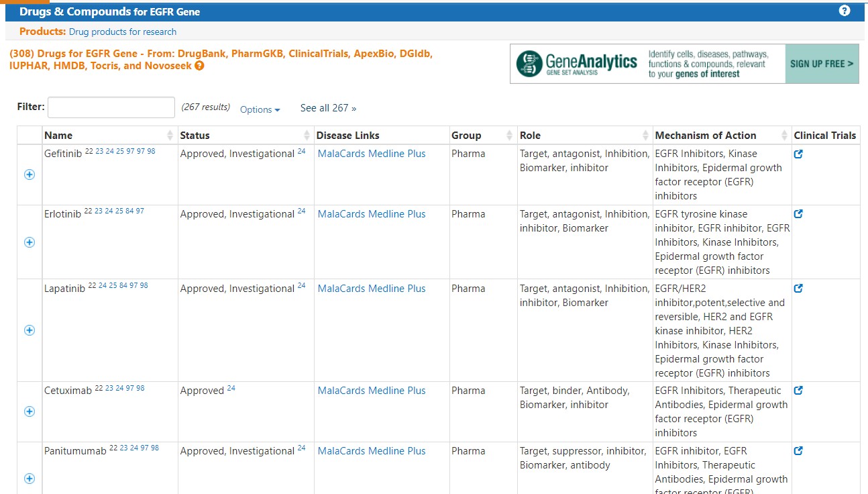868x494 pixels.
Task: Click orange help icon beside Novoseek
Action: (x=199, y=66)
